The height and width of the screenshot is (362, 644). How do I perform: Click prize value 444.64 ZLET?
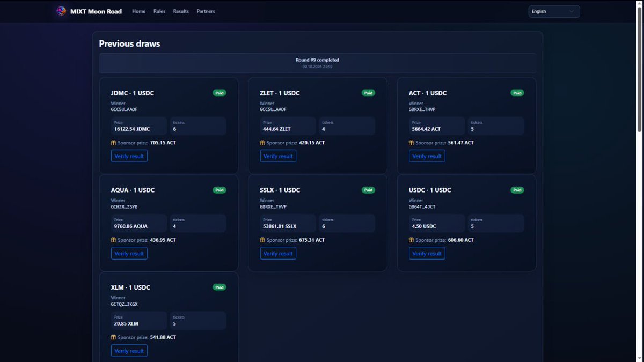pyautogui.click(x=277, y=129)
